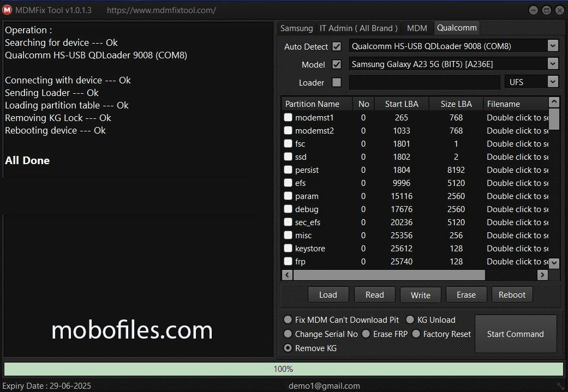Select the Factory Reset radio button

click(416, 334)
